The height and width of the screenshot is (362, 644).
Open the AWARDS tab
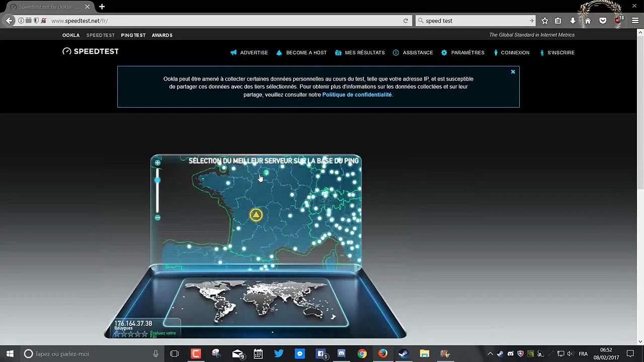[162, 35]
